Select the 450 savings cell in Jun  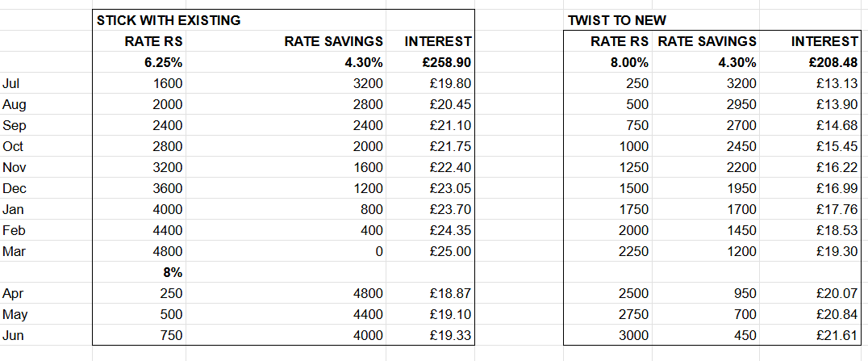745,335
